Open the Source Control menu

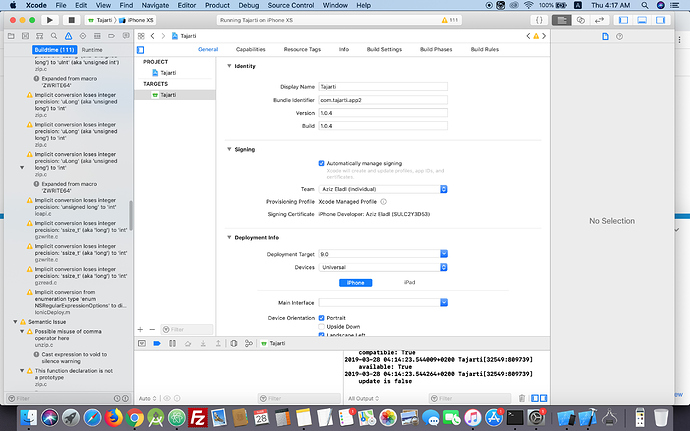coord(291,5)
